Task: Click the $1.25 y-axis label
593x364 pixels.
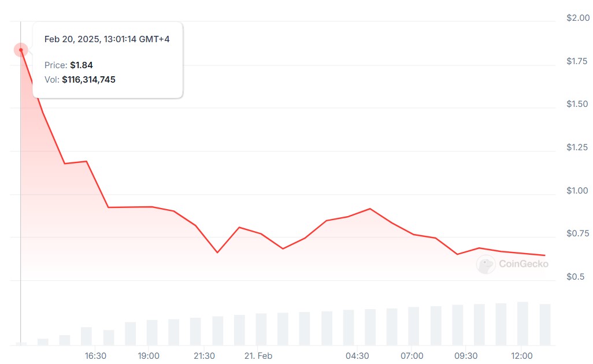Action: pos(577,148)
